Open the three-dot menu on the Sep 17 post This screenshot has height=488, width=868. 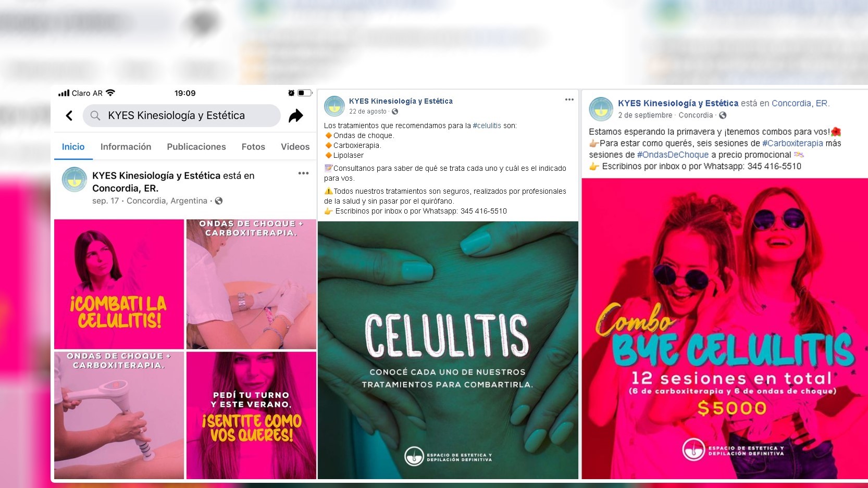[304, 173]
